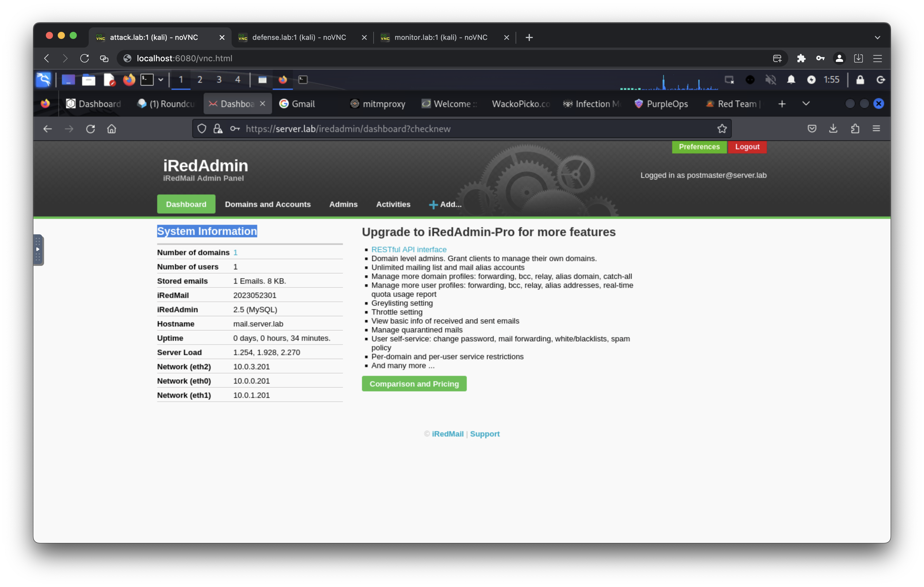Click Firefox home icon in inner browser
Image resolution: width=924 pixels, height=587 pixels.
point(111,129)
